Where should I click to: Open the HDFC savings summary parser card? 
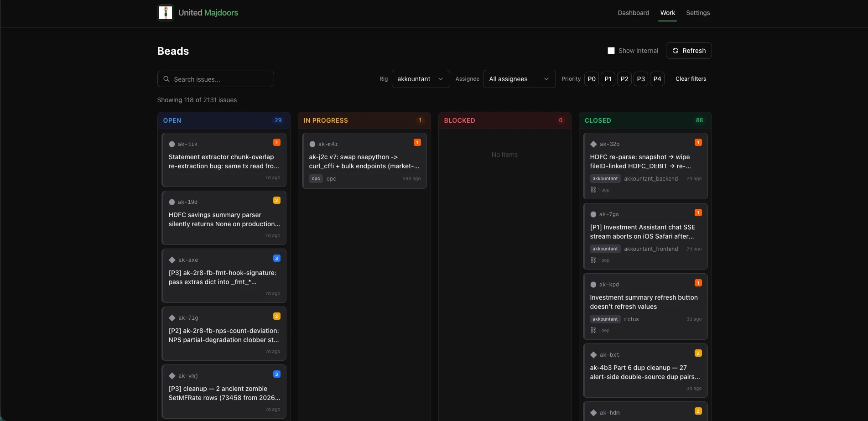pos(224,218)
